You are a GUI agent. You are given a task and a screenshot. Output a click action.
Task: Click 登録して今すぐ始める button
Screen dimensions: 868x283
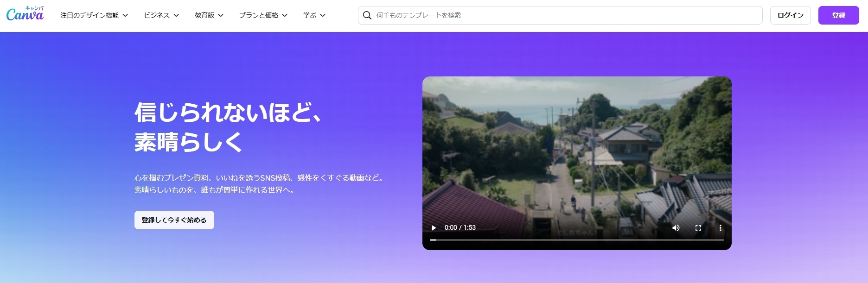174,220
